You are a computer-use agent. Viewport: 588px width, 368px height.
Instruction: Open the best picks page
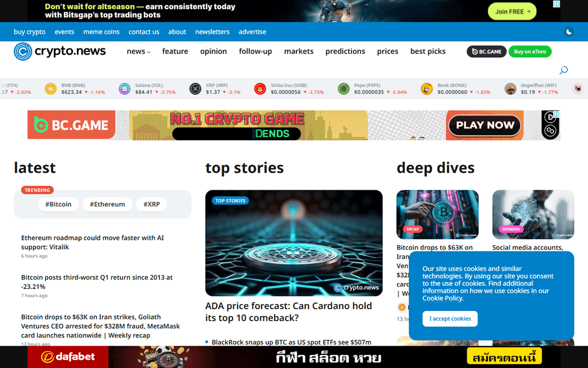tap(428, 51)
